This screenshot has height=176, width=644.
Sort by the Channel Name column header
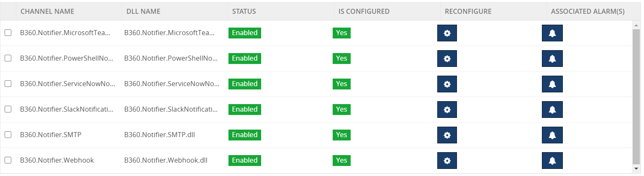click(x=47, y=11)
